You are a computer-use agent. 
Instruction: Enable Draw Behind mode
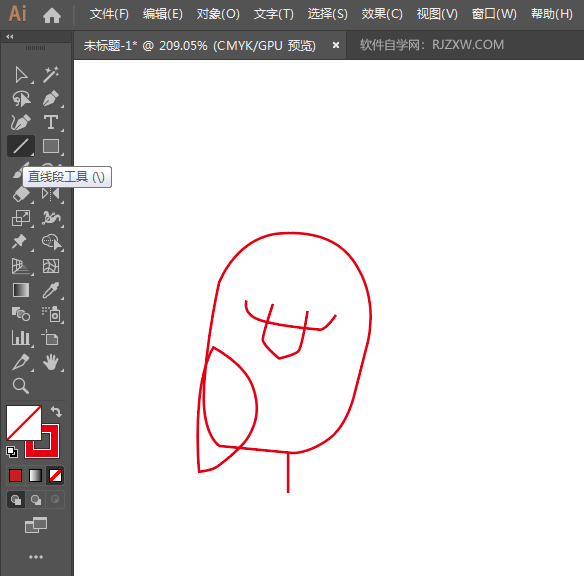[x=36, y=499]
